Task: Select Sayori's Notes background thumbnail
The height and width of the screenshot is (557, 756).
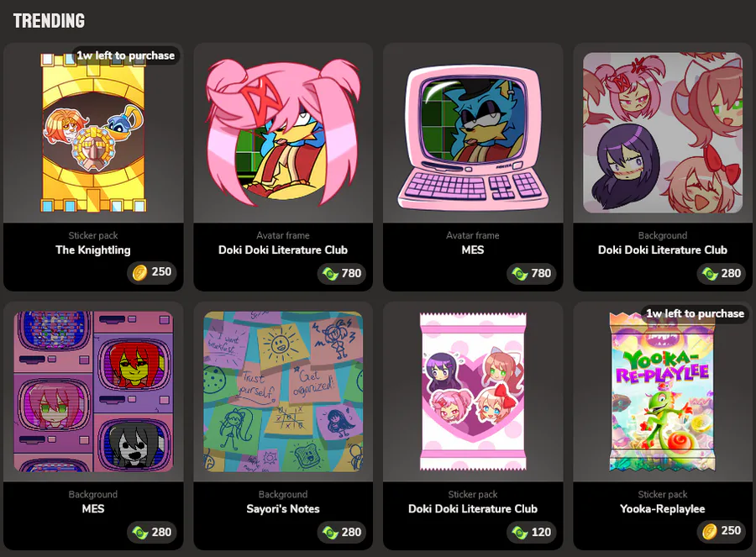Action: tap(283, 391)
